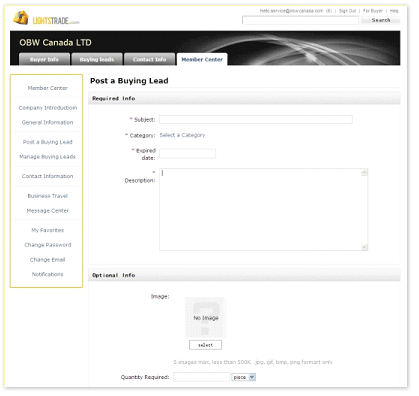Screen dimensions: 419x396
Task: Open the Help link in header
Action: tap(394, 11)
